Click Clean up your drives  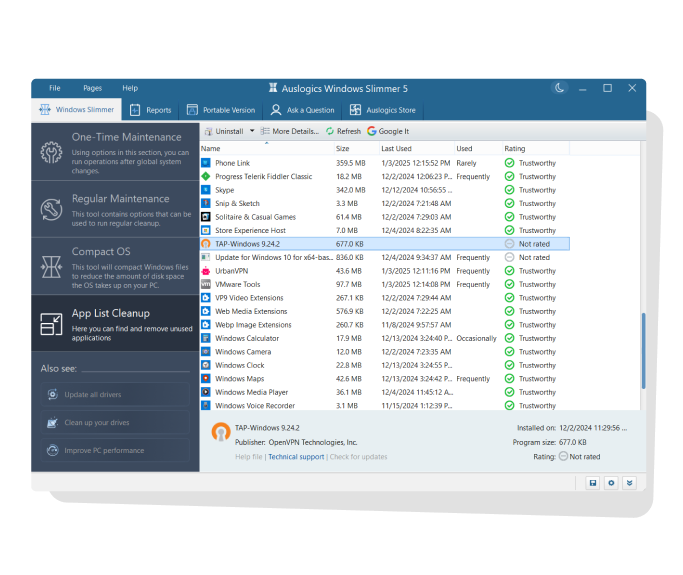pos(115,423)
